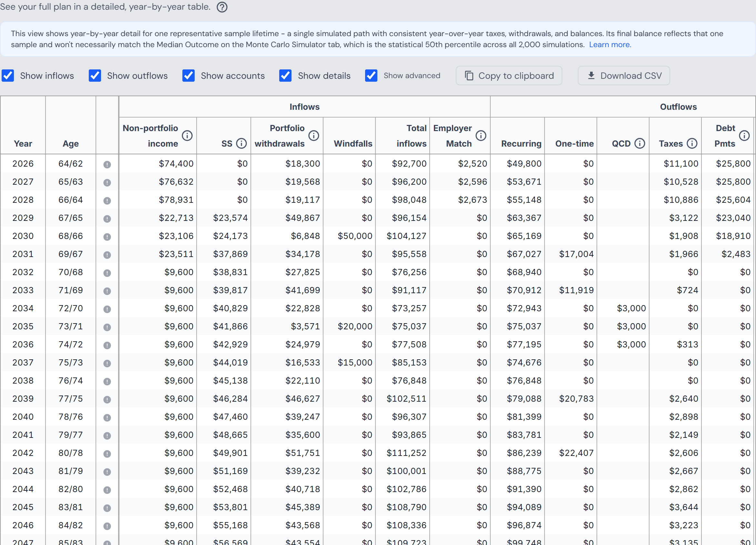Select the 64/62 age cell
This screenshot has height=545, width=756.
pyautogui.click(x=71, y=164)
